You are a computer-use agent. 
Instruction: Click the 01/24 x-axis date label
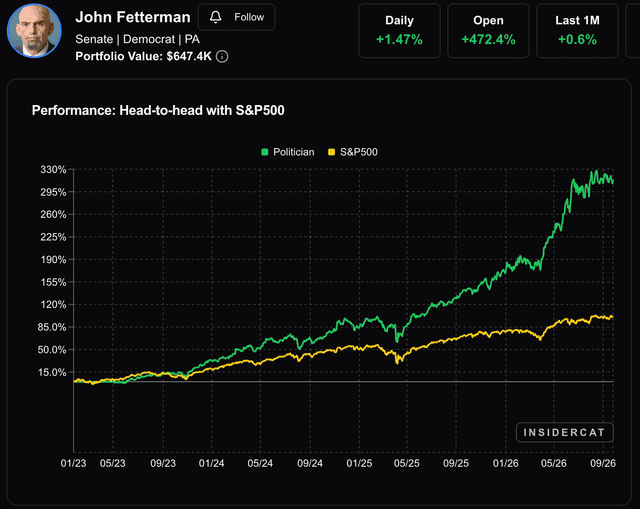pos(211,463)
